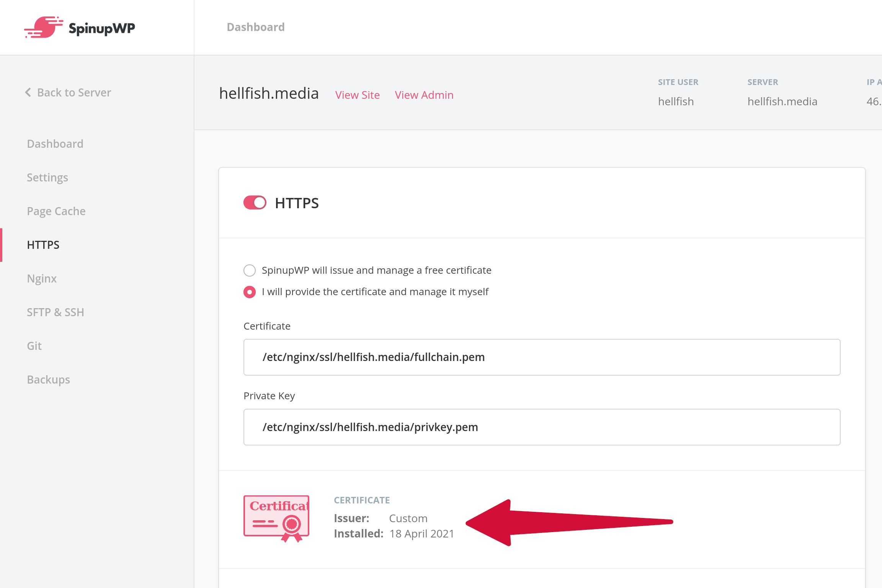Go to Page Cache section

click(x=56, y=211)
